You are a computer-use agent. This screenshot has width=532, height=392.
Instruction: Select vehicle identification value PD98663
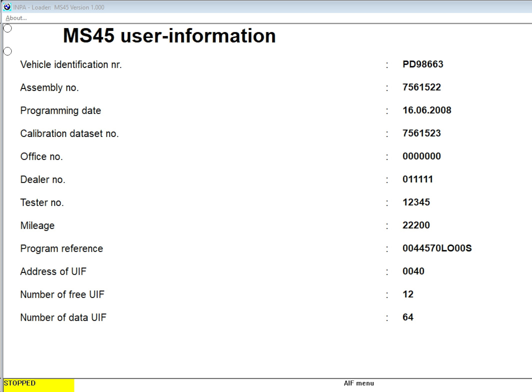tap(423, 64)
